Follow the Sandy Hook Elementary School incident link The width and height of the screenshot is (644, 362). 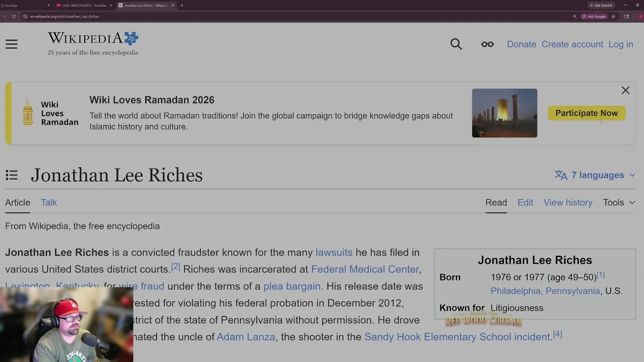click(x=457, y=337)
